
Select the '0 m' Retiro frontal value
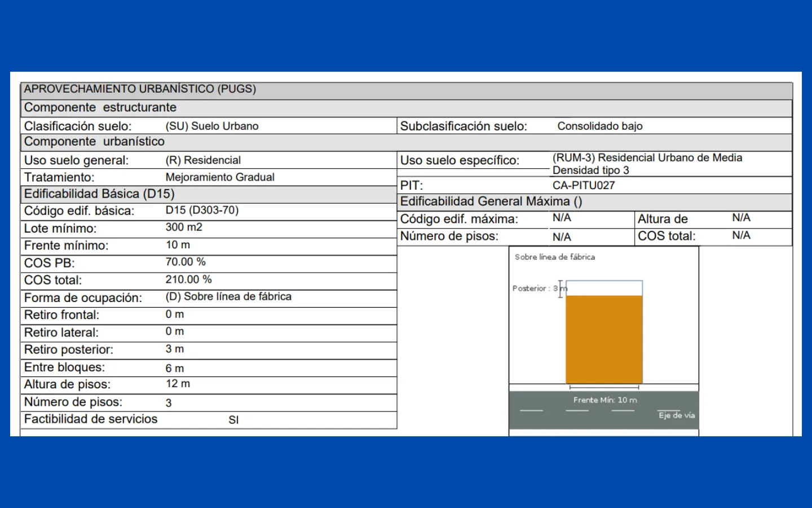(x=175, y=314)
